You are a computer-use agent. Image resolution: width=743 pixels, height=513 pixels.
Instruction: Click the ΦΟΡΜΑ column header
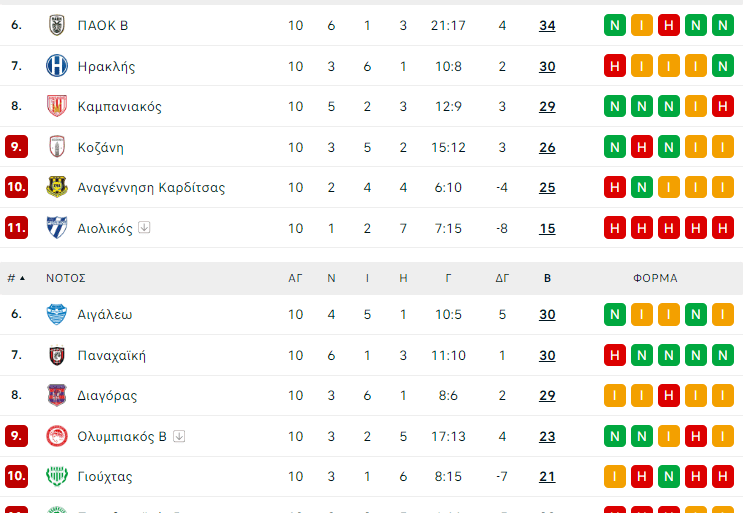click(x=655, y=278)
